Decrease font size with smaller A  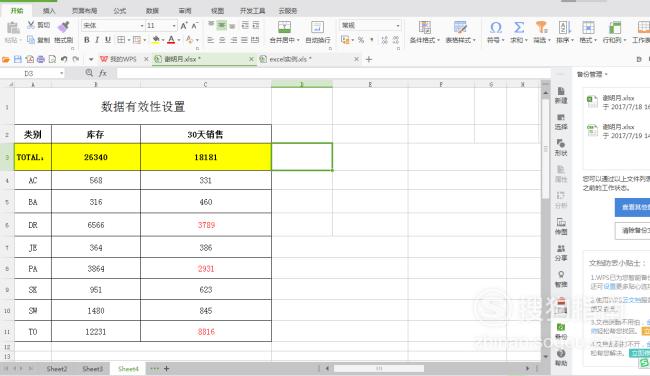(195, 26)
